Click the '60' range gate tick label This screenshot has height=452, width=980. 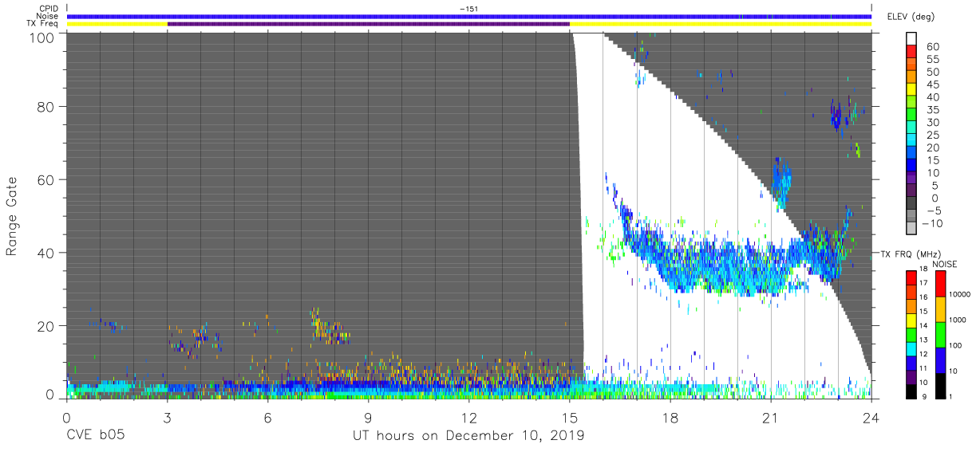click(x=46, y=179)
